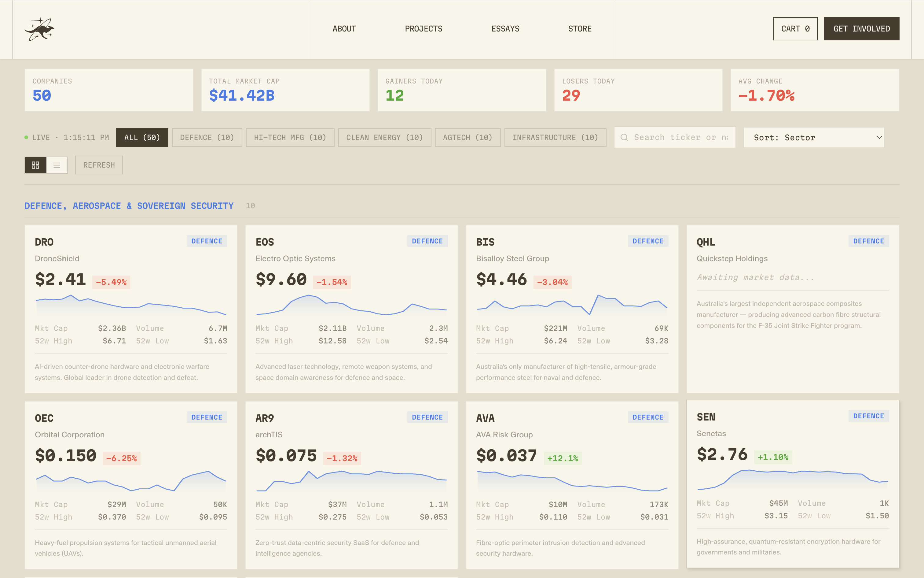Go to Projects in the navigation

click(424, 29)
